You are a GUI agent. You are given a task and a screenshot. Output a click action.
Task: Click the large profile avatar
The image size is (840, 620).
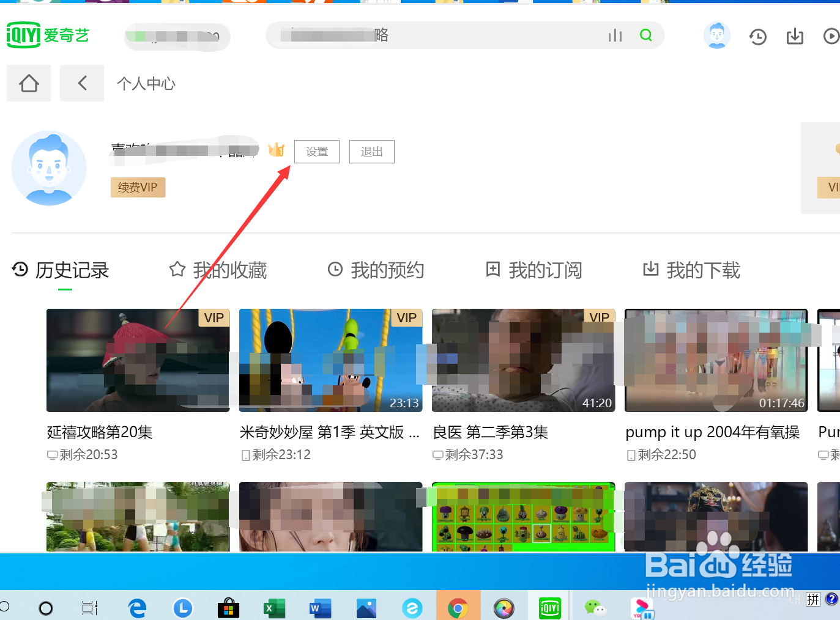click(49, 168)
